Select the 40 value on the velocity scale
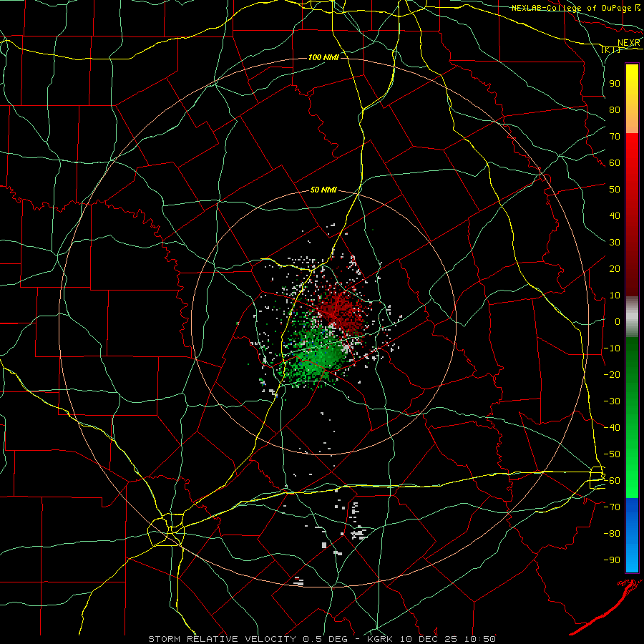Viewport: 644px width, 644px height. coord(615,215)
